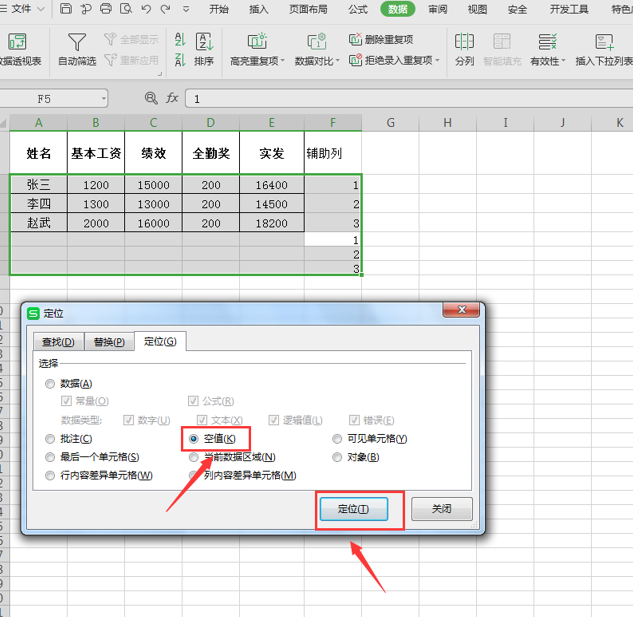This screenshot has height=617, width=633.
Task: Select the 数据(A) radio option
Action: [50, 384]
